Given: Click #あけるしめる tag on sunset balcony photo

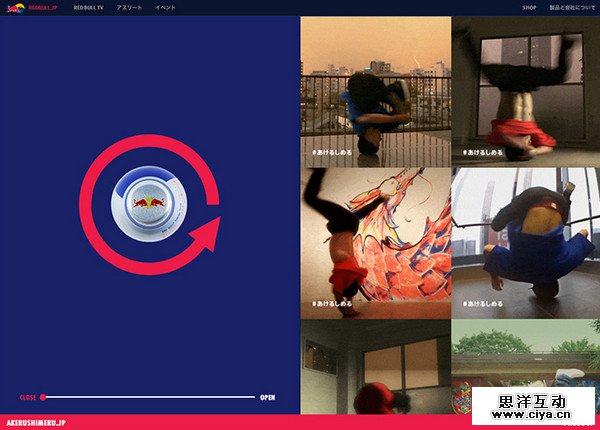Looking at the screenshot, I should (332, 152).
